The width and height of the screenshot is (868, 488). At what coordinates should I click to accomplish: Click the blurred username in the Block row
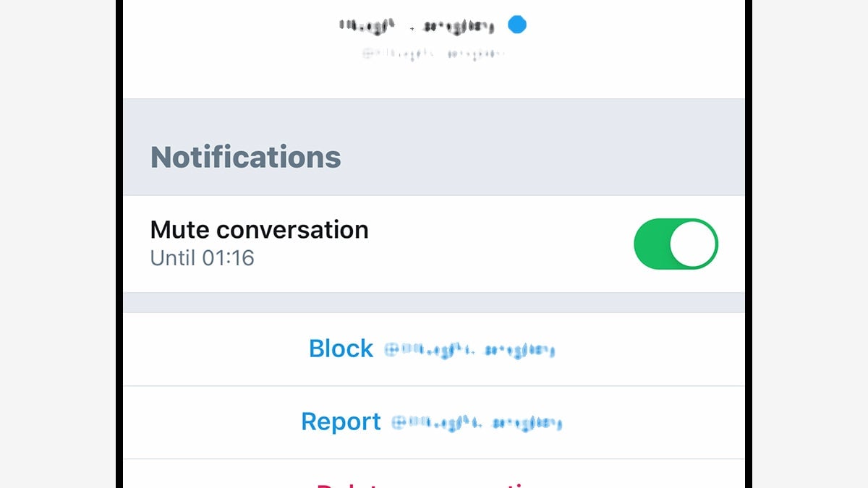(x=469, y=351)
